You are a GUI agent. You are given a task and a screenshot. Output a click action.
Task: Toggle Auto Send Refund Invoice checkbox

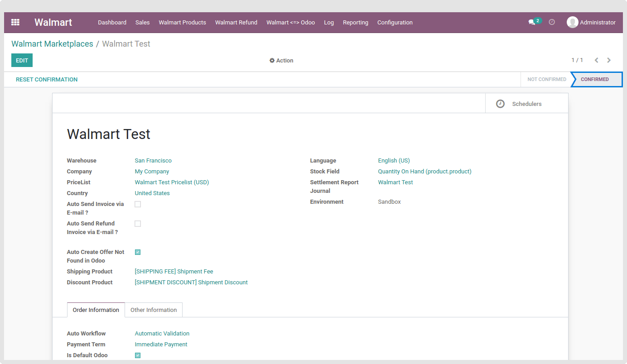click(138, 224)
